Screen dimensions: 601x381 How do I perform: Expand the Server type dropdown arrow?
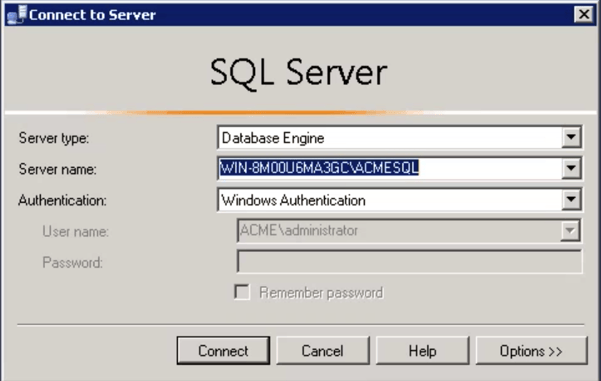point(571,137)
